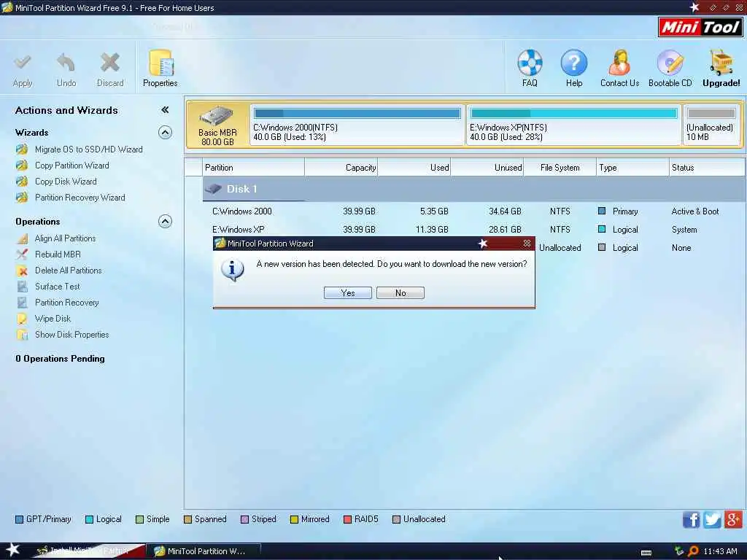
Task: Click the Wipe Disk operation
Action: 53,319
